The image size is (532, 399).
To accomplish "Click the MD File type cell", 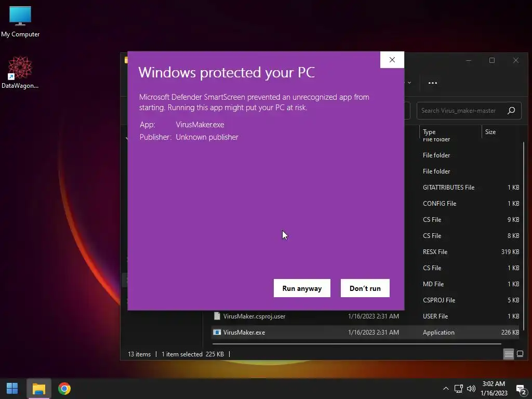I will click(x=433, y=284).
